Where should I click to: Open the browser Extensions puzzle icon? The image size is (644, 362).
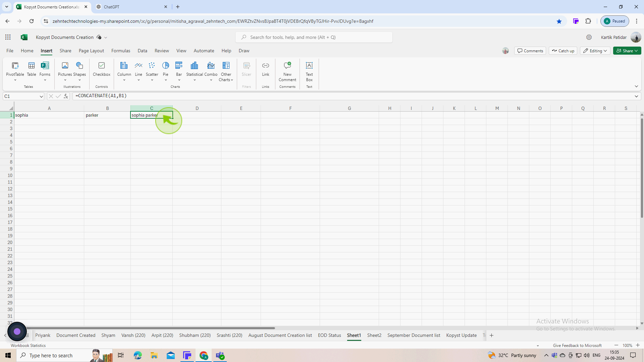click(x=588, y=21)
